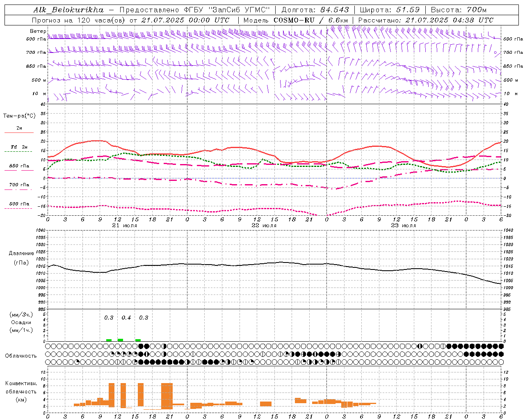Click the (гПа) unit under Давление
The height and width of the screenshot is (420, 525).
[x=21, y=262]
